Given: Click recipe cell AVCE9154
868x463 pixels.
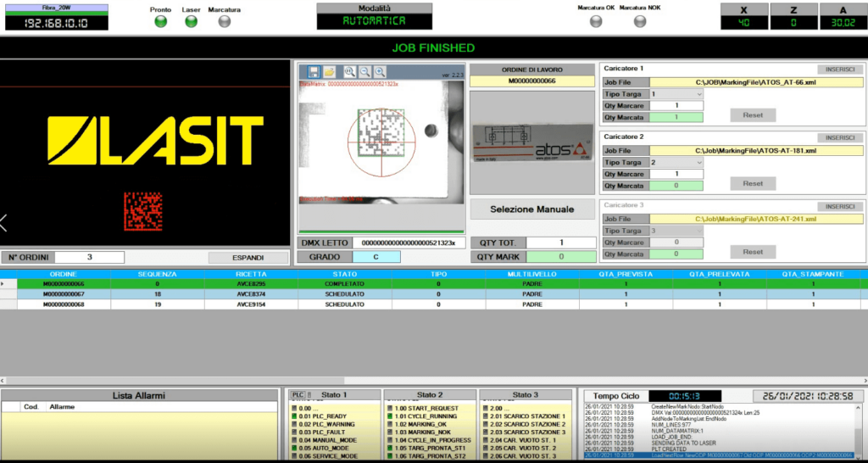Looking at the screenshot, I should (251, 304).
